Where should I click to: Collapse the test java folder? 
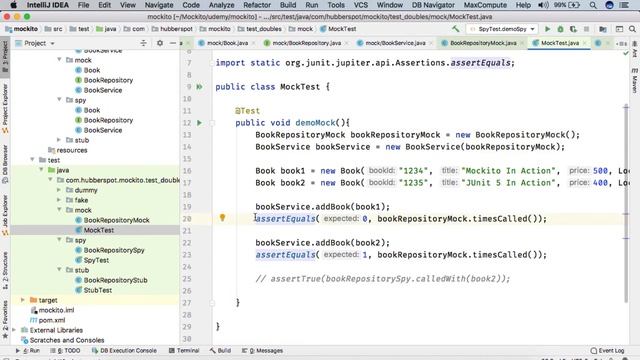[x=41, y=170]
